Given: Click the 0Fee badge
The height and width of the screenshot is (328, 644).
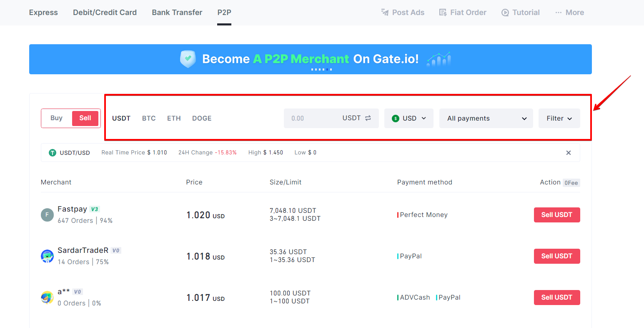Looking at the screenshot, I should click(571, 183).
